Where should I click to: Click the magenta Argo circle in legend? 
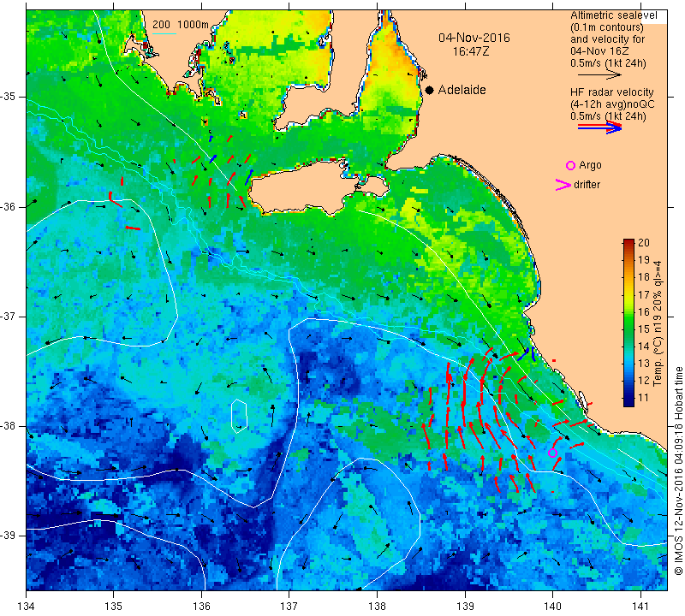570,165
